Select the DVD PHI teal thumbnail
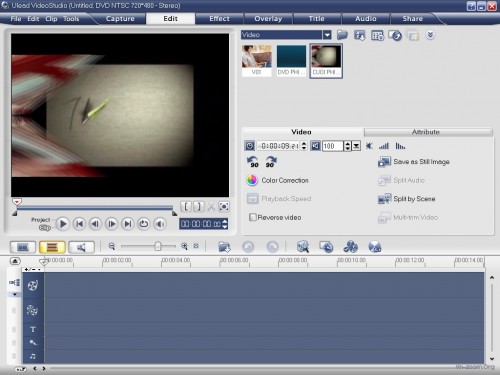The height and width of the screenshot is (375, 500). pos(291,61)
